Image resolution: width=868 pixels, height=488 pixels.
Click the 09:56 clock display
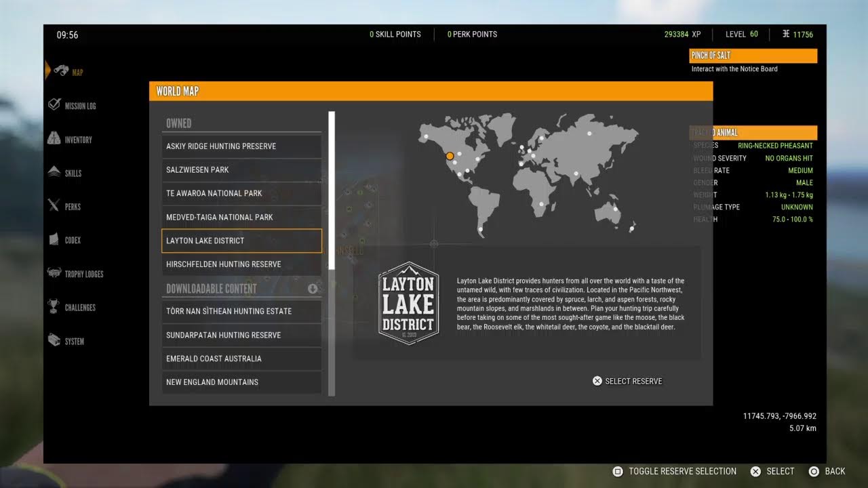(67, 35)
